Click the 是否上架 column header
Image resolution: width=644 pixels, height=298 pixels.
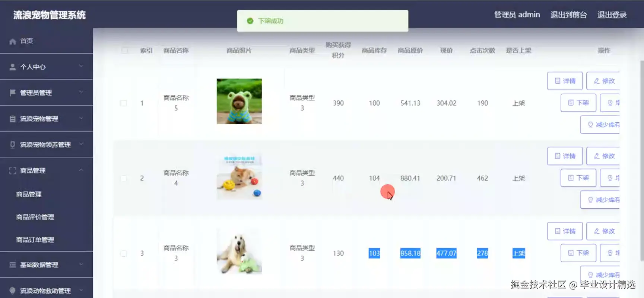point(518,51)
